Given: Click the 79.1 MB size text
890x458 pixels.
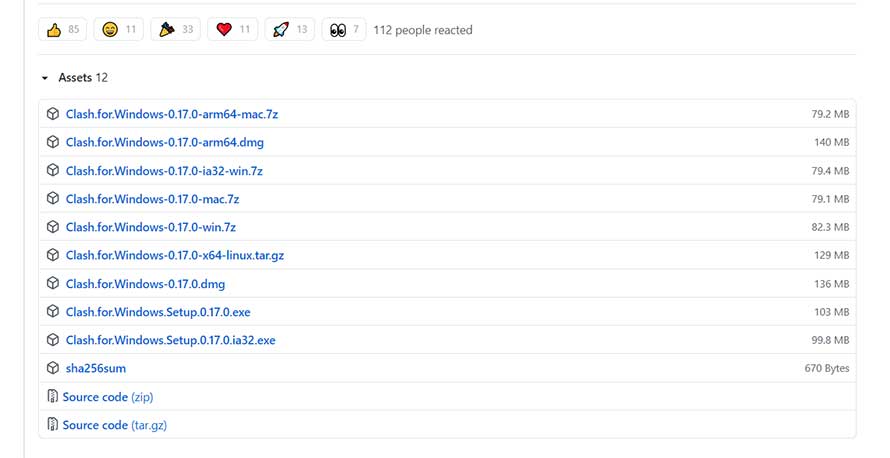Looking at the screenshot, I should [830, 199].
